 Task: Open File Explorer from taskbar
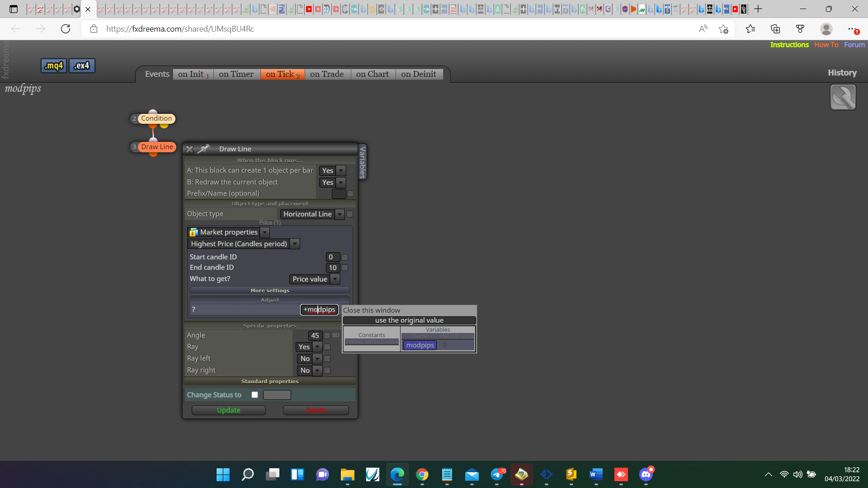click(347, 474)
